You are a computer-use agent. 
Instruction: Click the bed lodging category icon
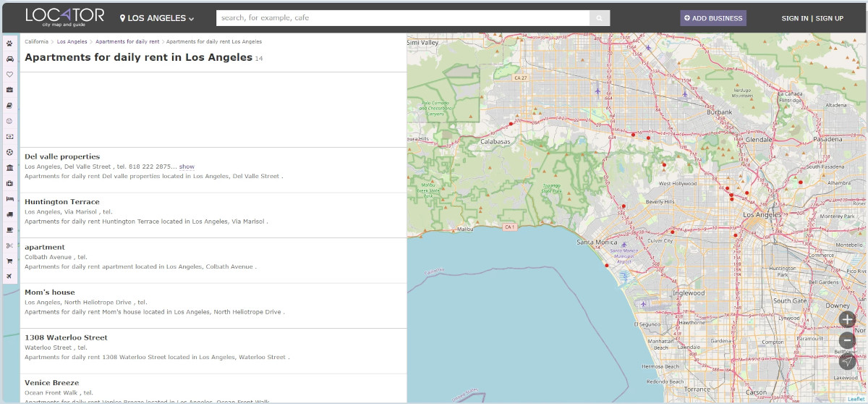[x=9, y=198]
